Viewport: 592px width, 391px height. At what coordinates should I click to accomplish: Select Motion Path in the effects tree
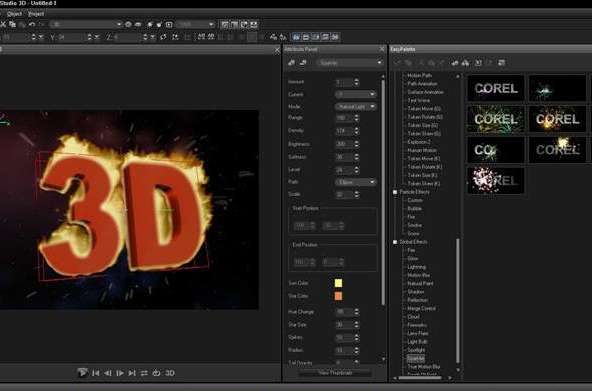(x=419, y=75)
